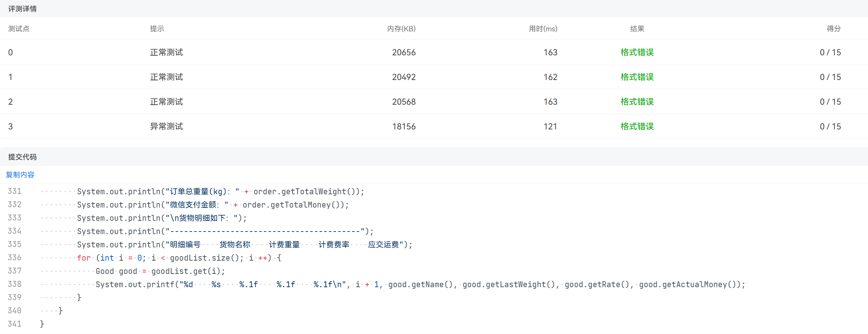Click 格式错误 result for test point 1
Screen dimensions: 868x334
click(x=637, y=77)
